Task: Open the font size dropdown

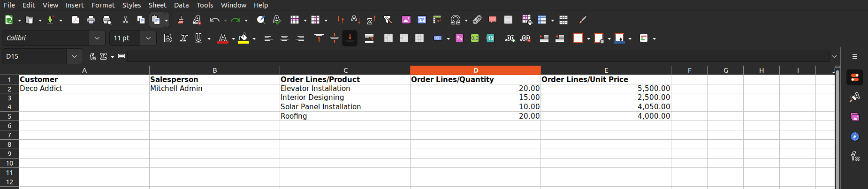Action: (148, 38)
